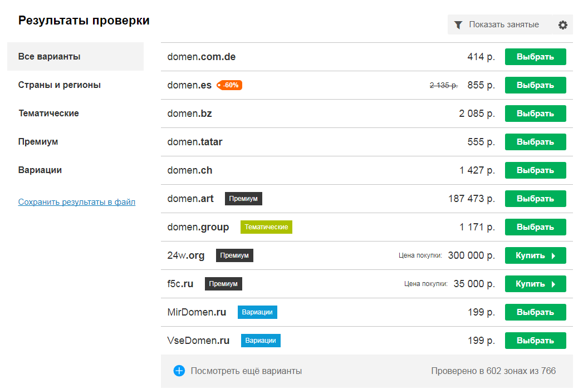Select the Тематические sidebar category
This screenshot has height=389, width=588.
point(48,114)
